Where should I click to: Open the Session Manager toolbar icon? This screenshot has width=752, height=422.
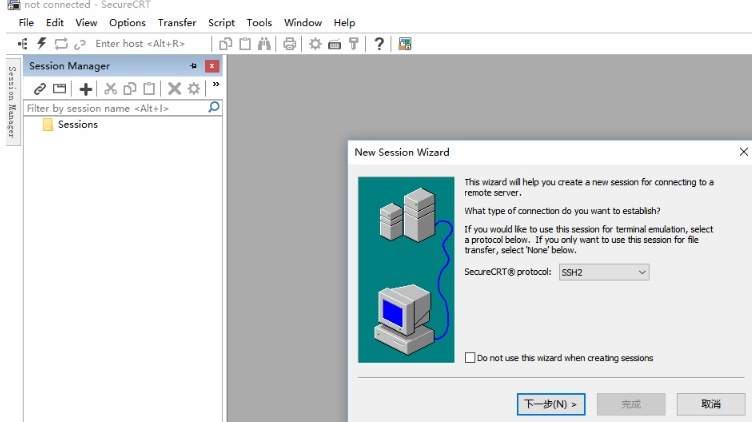[23, 44]
